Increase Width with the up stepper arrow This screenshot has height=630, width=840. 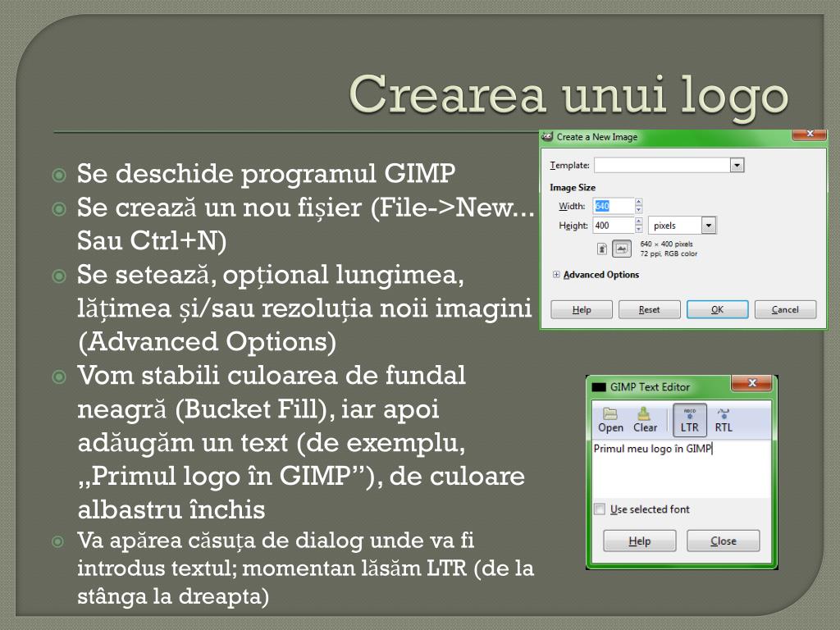coord(638,202)
